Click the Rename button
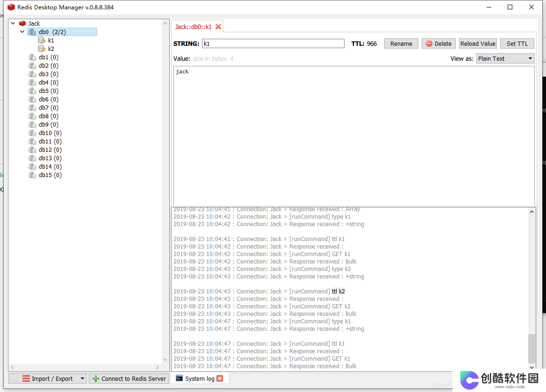Image resolution: width=546 pixels, height=392 pixels. 401,43
